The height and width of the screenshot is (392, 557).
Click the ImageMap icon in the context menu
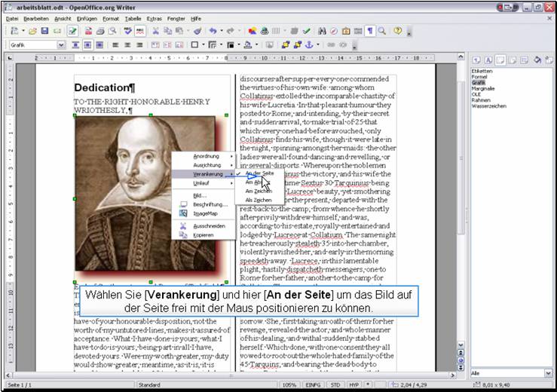tap(183, 213)
